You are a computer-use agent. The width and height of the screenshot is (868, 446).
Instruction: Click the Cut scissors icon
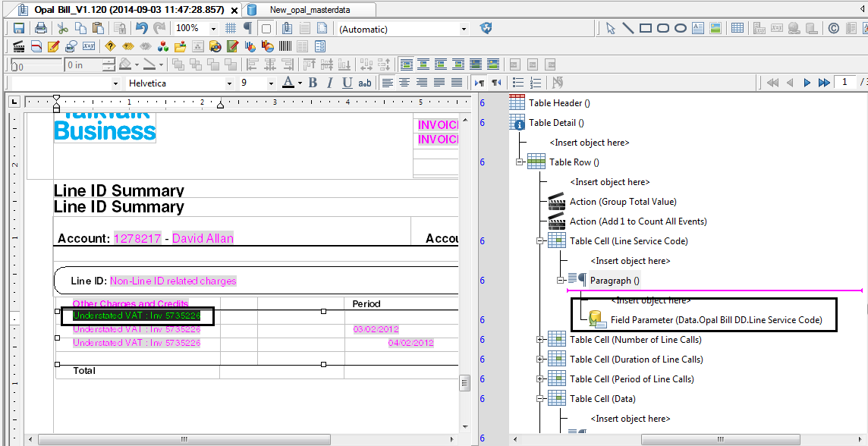[62, 27]
